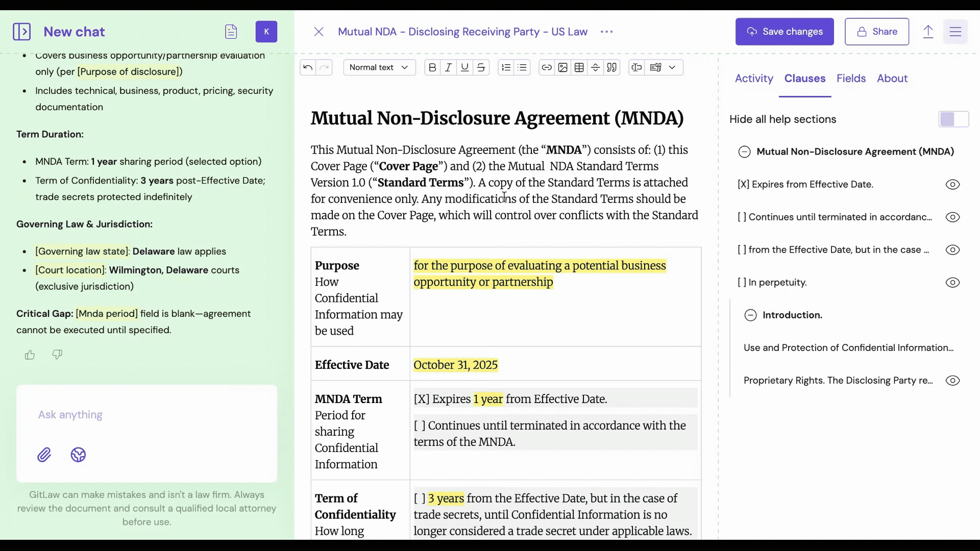Toggle the eye icon for the In perpetuity clause

952,283
